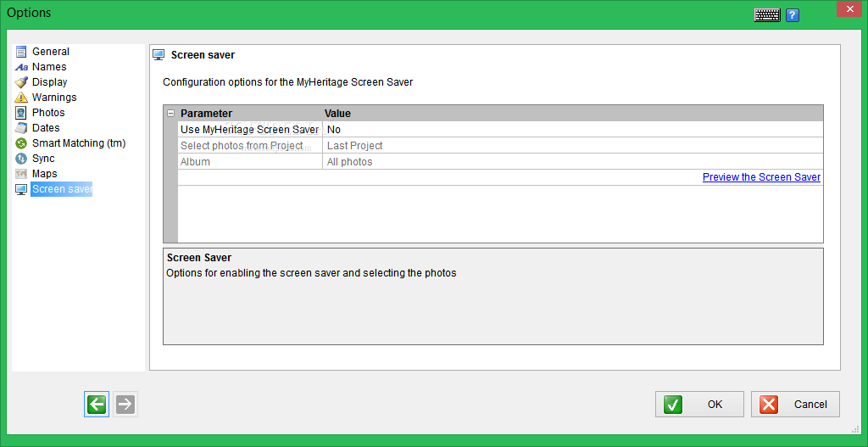868x447 pixels.
Task: Open the on-screen keyboard icon
Action: [767, 15]
